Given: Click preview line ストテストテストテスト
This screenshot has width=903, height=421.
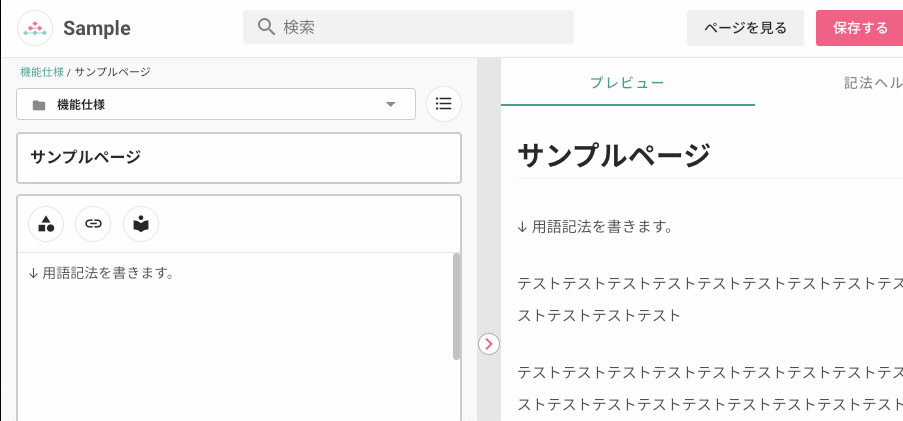Looking at the screenshot, I should coord(600,316).
